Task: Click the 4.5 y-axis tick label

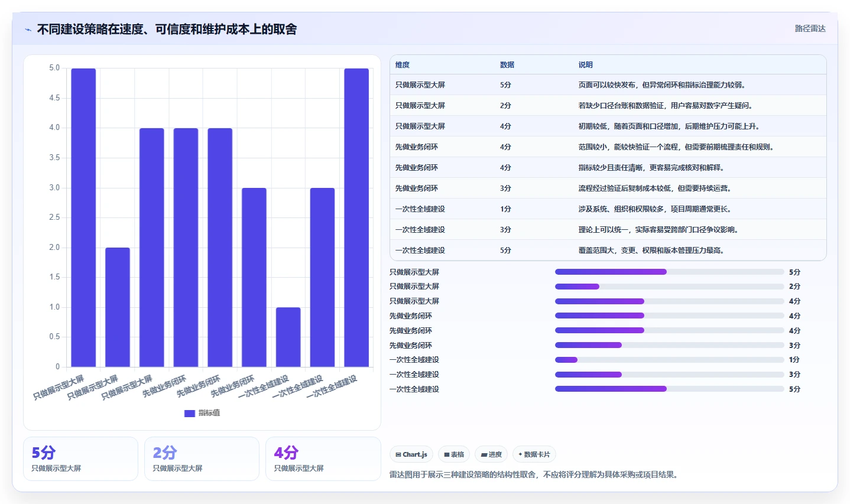Action: click(54, 98)
